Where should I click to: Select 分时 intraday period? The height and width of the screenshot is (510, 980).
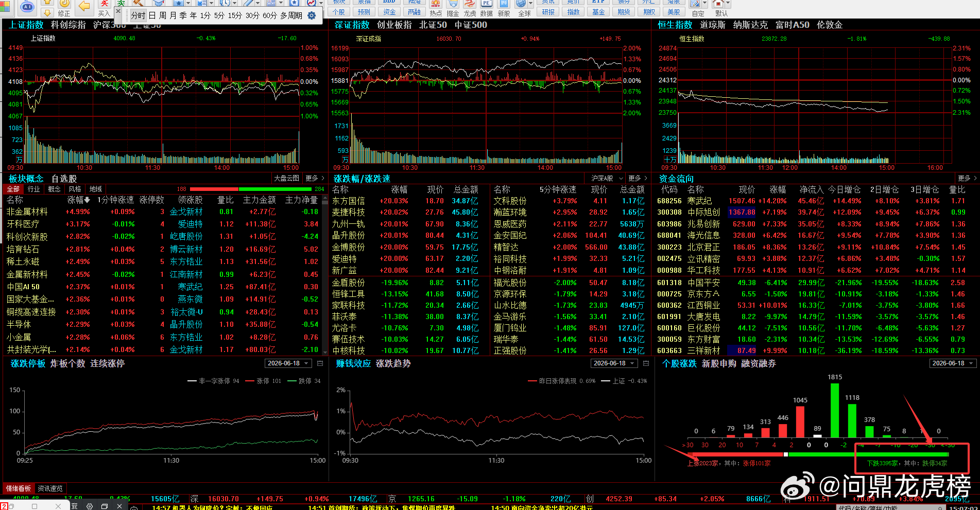(x=138, y=15)
